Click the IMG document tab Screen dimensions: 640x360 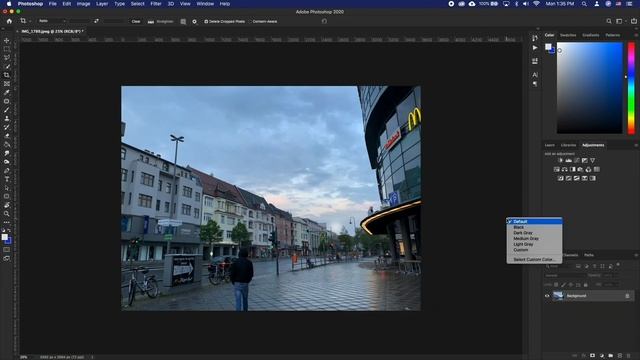pos(52,31)
